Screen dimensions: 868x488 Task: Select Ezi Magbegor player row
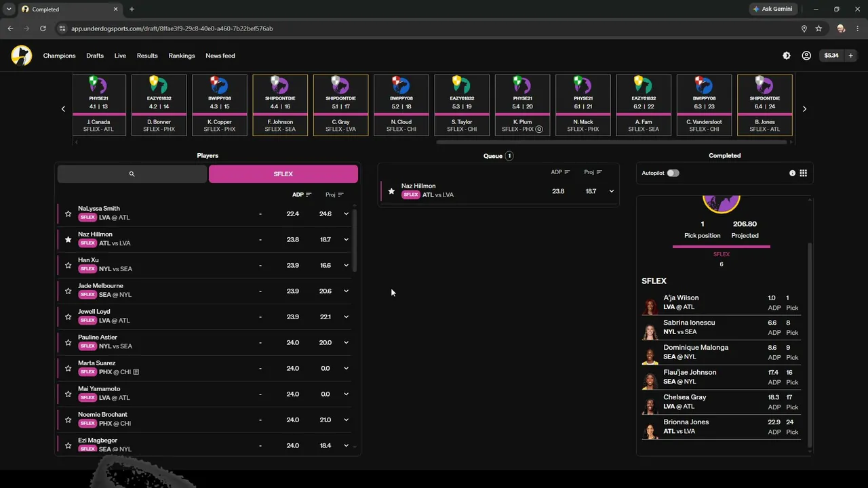tap(205, 444)
